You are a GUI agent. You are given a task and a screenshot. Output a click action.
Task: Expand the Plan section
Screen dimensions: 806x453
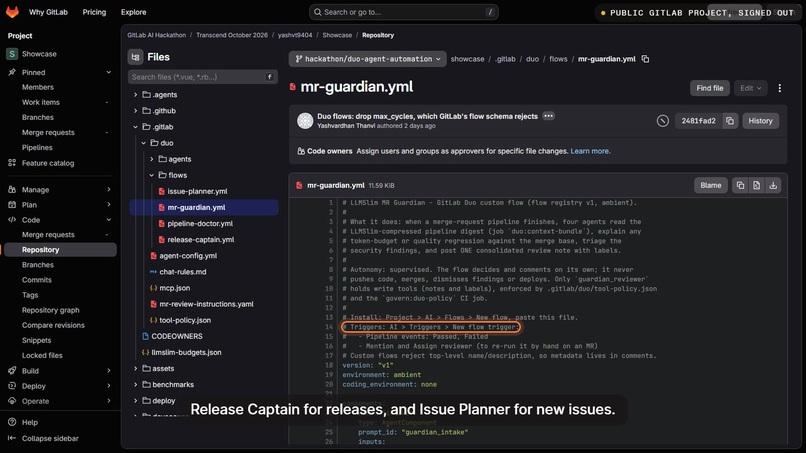[x=60, y=205]
